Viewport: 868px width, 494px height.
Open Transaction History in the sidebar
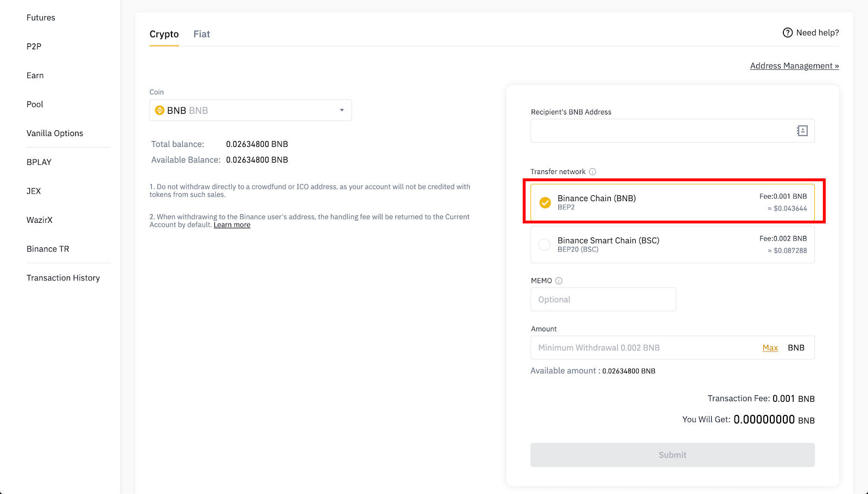[x=63, y=278]
